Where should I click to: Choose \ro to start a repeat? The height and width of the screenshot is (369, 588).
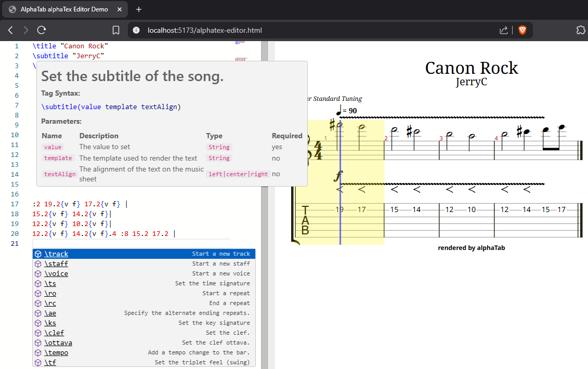[x=50, y=294]
